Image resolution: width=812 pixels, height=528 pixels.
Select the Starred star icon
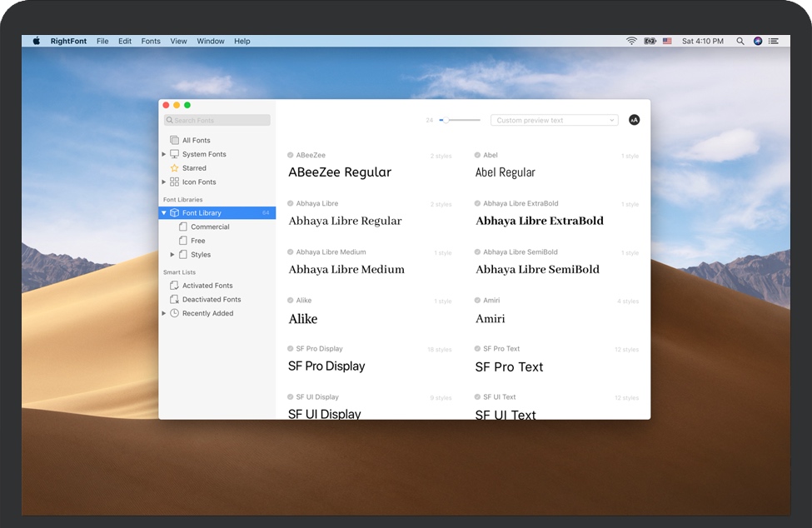pos(174,168)
